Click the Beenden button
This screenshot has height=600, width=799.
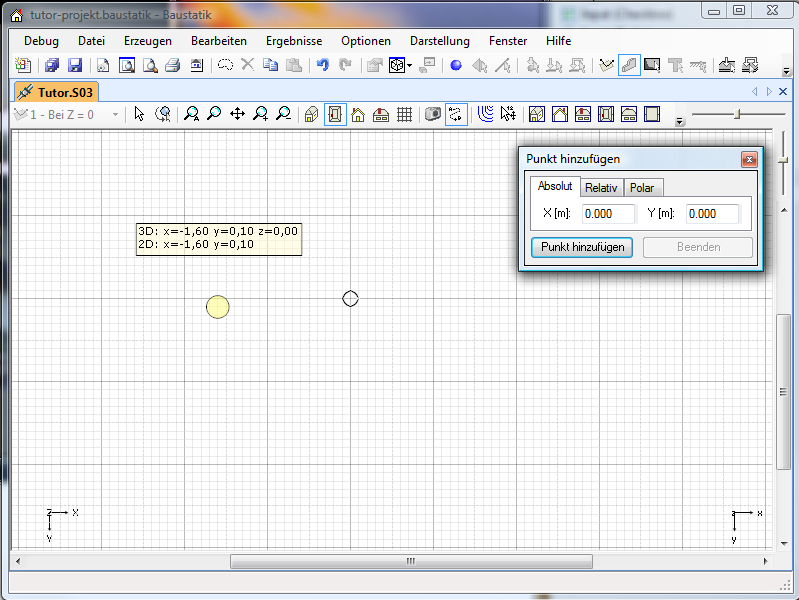coord(698,247)
